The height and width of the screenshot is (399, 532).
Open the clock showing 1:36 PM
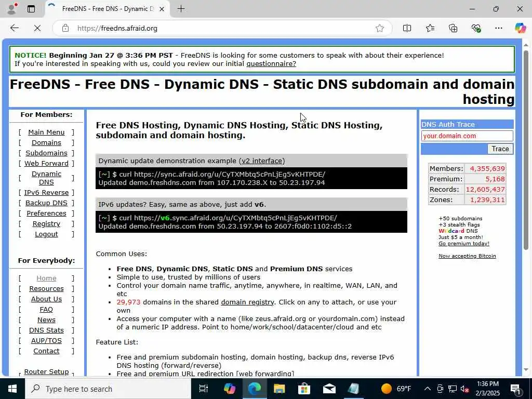point(488,389)
